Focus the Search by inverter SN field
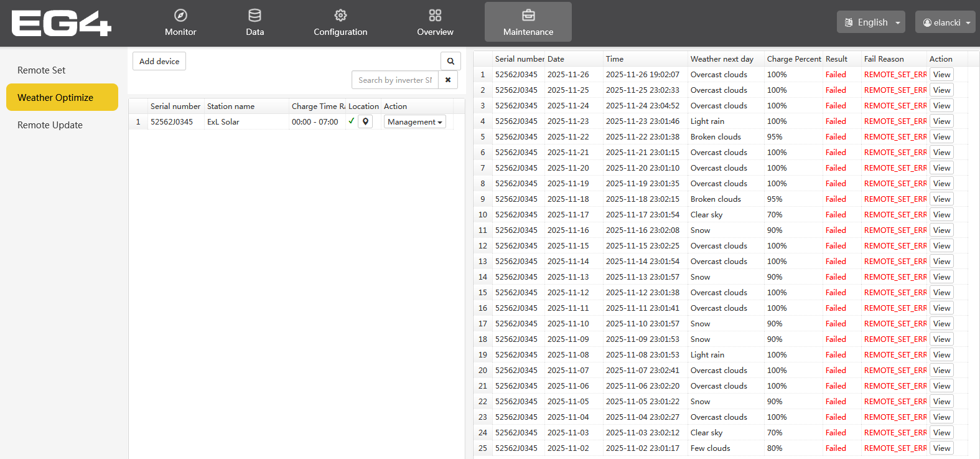 [394, 80]
